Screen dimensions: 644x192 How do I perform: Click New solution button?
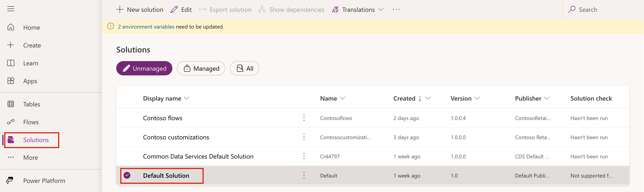140,10
